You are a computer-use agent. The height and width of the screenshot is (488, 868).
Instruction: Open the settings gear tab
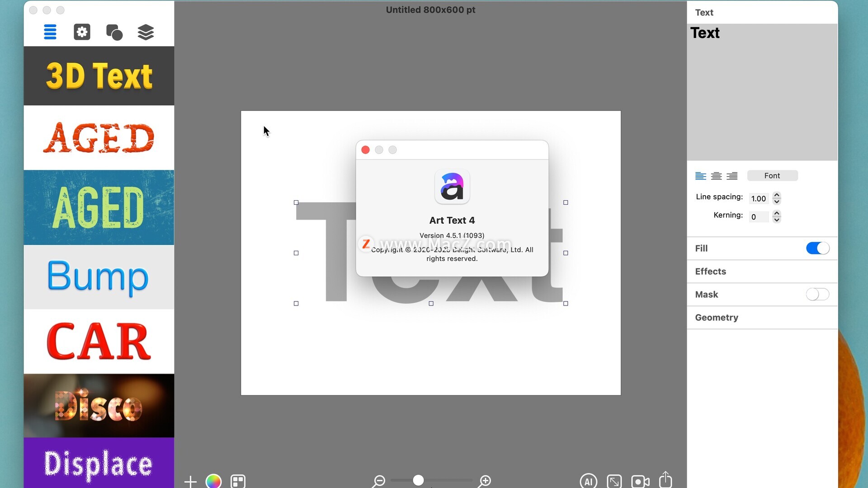[x=82, y=32]
